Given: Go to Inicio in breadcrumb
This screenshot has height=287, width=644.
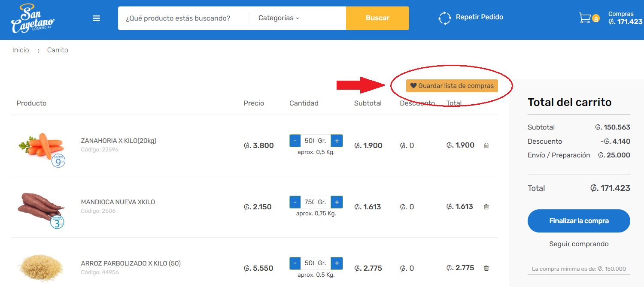Looking at the screenshot, I should point(21,50).
